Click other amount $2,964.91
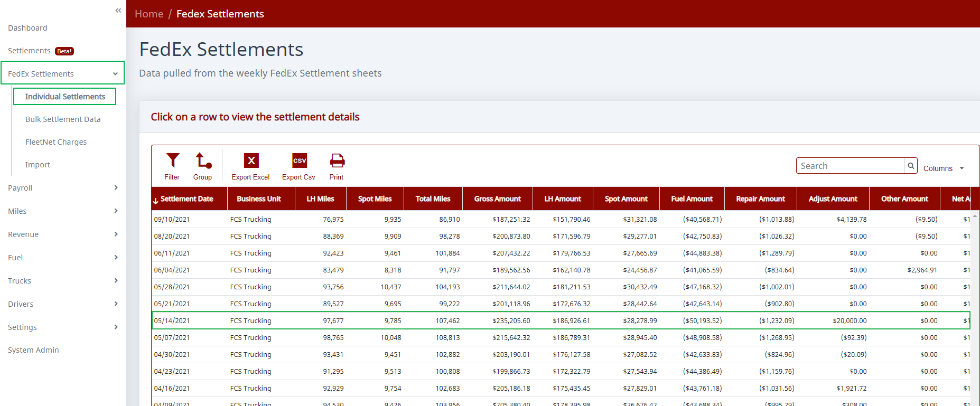The image size is (980, 406). (x=922, y=270)
